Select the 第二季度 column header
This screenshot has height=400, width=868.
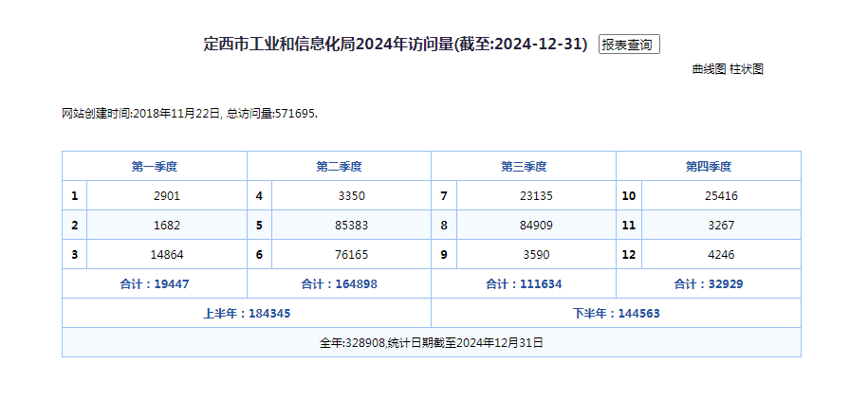coord(339,167)
